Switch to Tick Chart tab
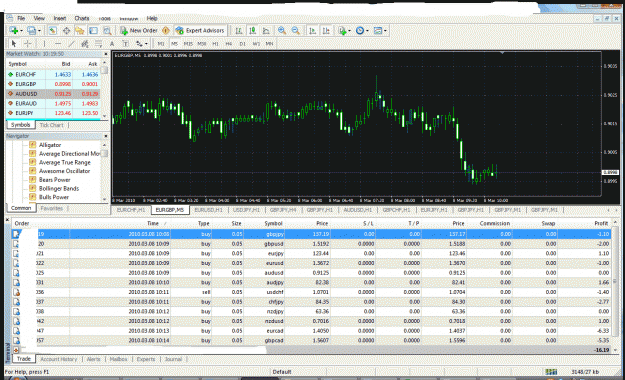 pyautogui.click(x=51, y=125)
